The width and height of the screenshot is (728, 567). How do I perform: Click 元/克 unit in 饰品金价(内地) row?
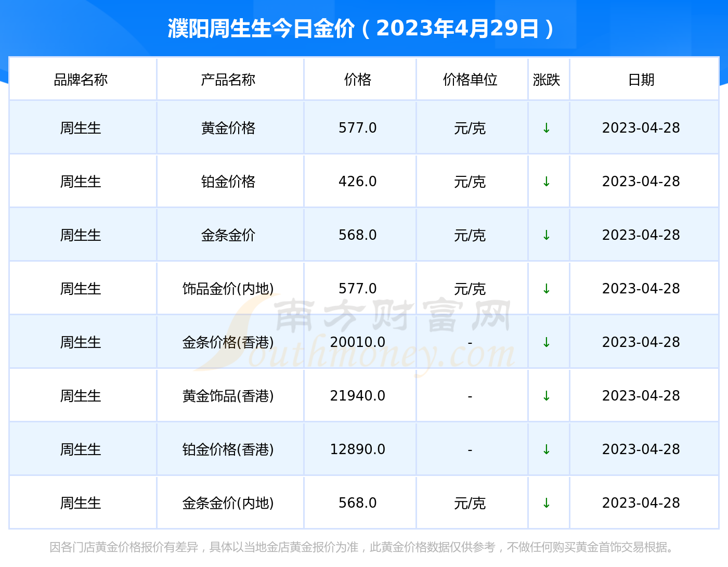click(470, 289)
